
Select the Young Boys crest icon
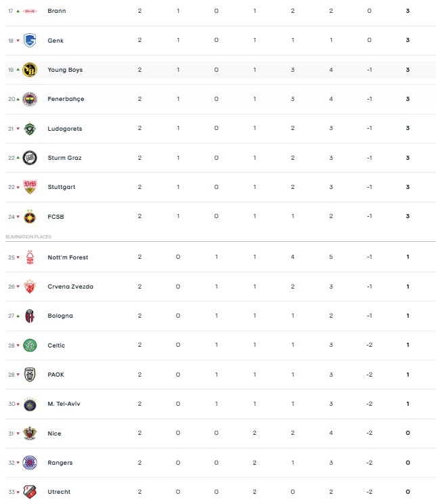pyautogui.click(x=30, y=70)
